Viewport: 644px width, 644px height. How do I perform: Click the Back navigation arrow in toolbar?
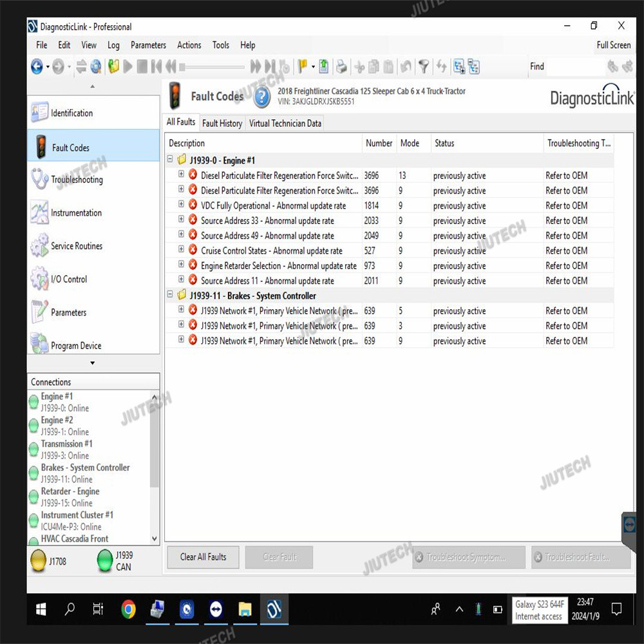37,66
